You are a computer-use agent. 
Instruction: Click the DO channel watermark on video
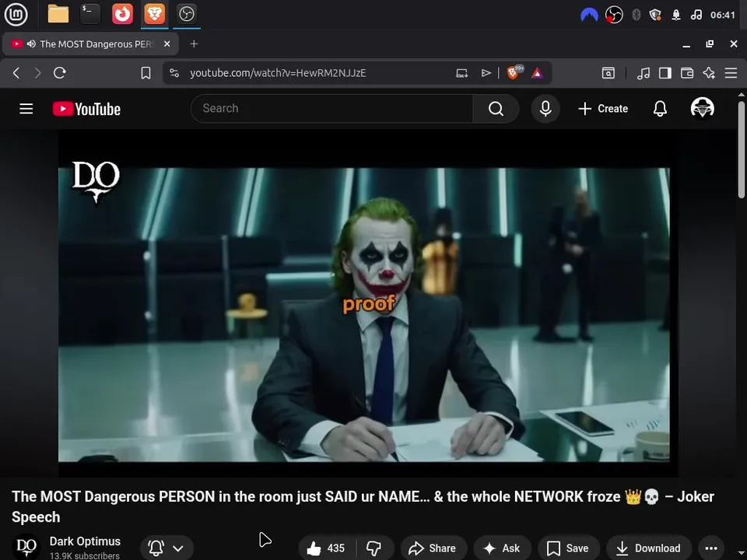coord(95,182)
